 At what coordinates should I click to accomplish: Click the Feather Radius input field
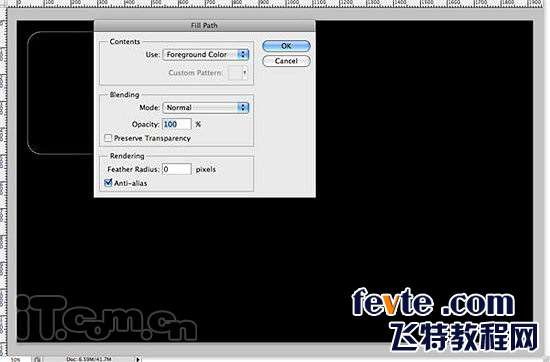(x=177, y=169)
